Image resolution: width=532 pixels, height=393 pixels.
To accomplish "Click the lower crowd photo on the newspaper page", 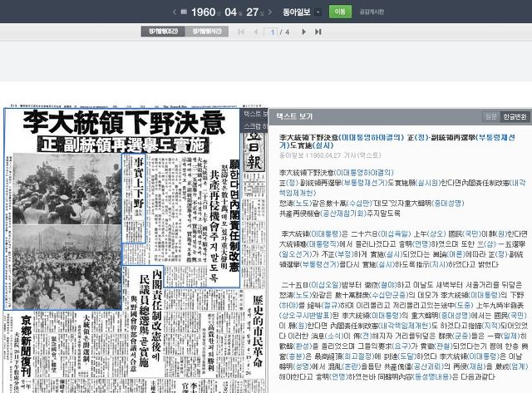I will pyautogui.click(x=66, y=267).
